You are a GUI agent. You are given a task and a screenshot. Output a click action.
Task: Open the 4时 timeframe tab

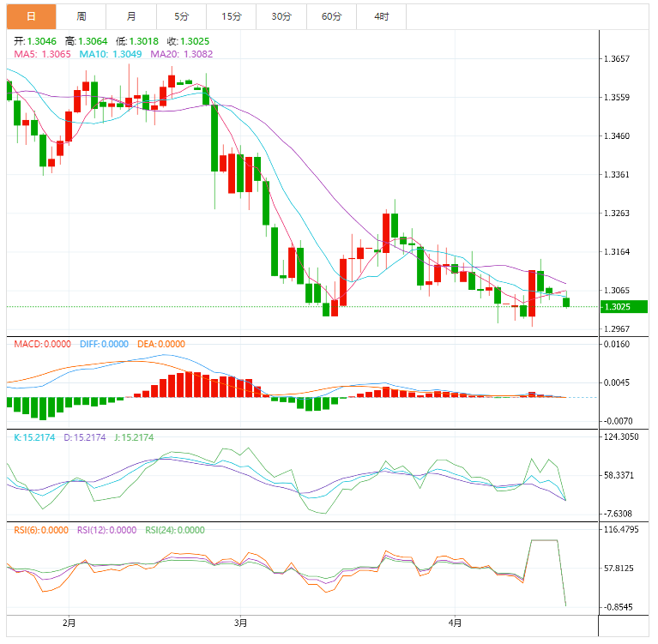[x=382, y=16]
